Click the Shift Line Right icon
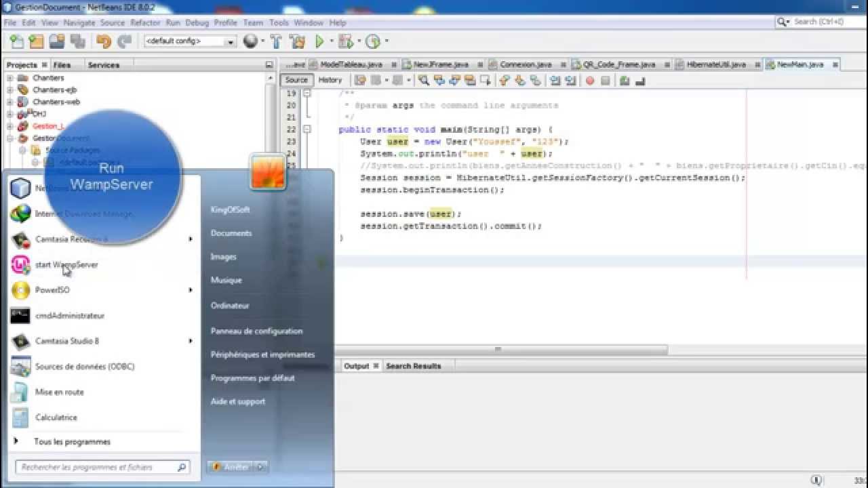Screen dimensions: 868x488 point(571,81)
